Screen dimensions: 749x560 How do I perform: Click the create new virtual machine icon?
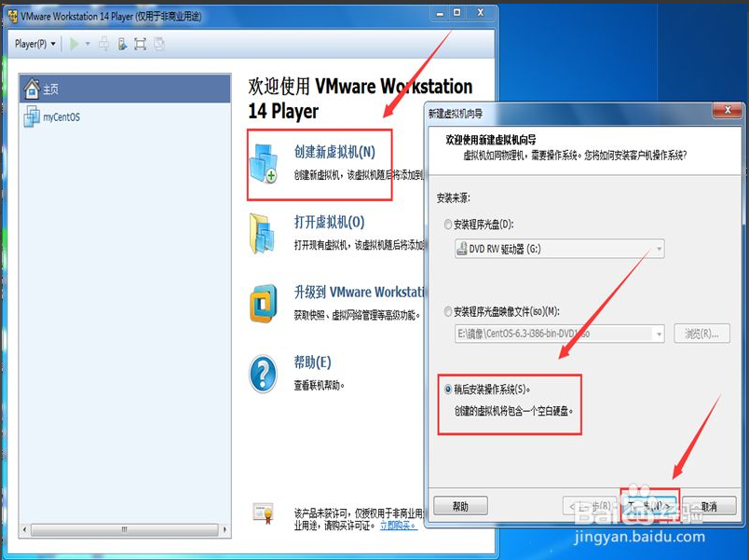click(264, 164)
